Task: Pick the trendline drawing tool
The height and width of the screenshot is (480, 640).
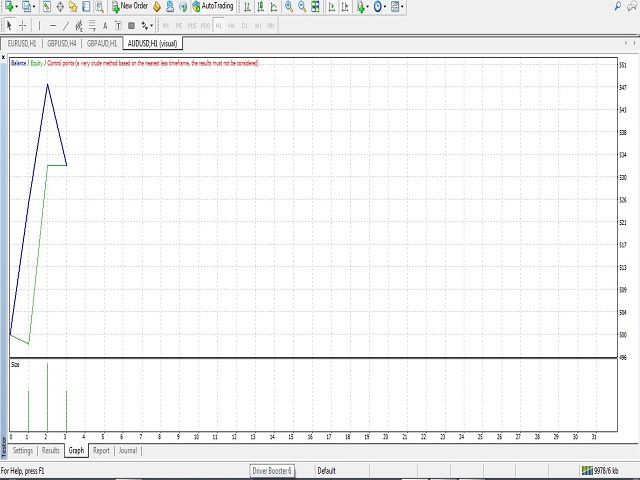Action: (66, 25)
